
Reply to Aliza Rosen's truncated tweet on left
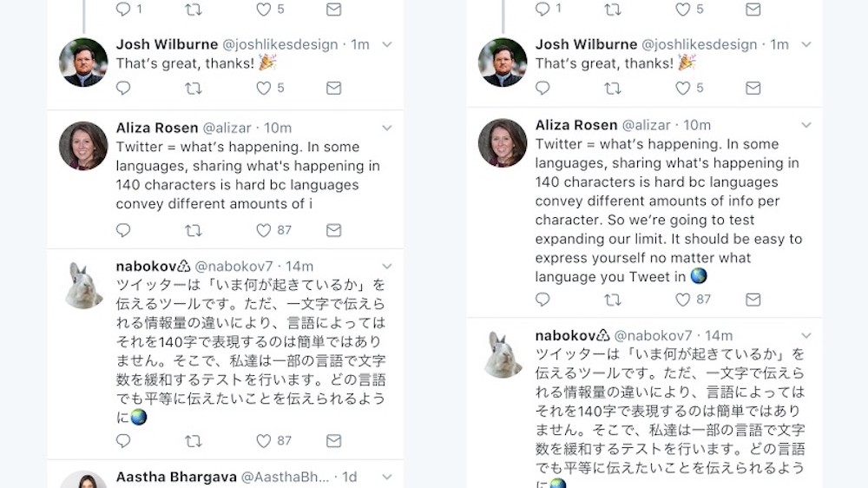[123, 230]
